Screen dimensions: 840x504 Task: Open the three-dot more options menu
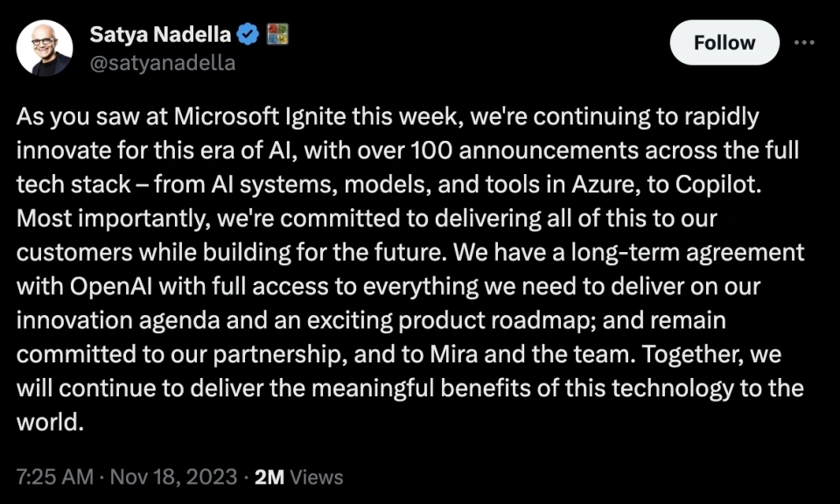(x=804, y=42)
